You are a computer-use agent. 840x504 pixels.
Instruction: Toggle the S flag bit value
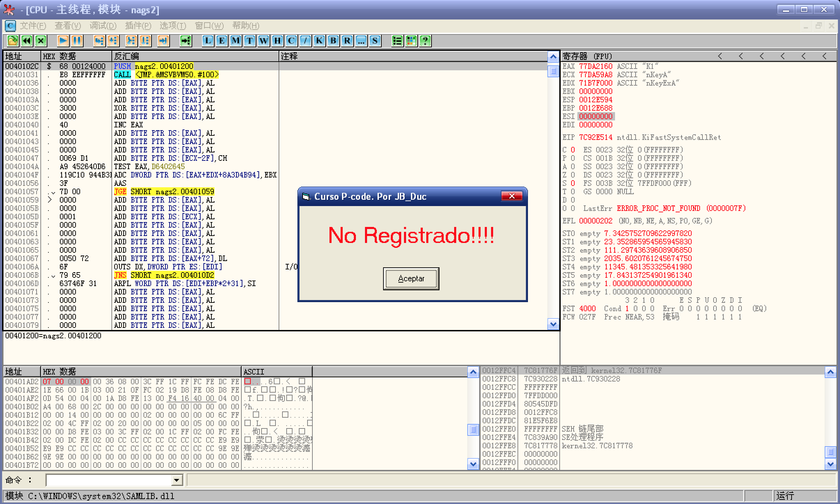point(573,183)
